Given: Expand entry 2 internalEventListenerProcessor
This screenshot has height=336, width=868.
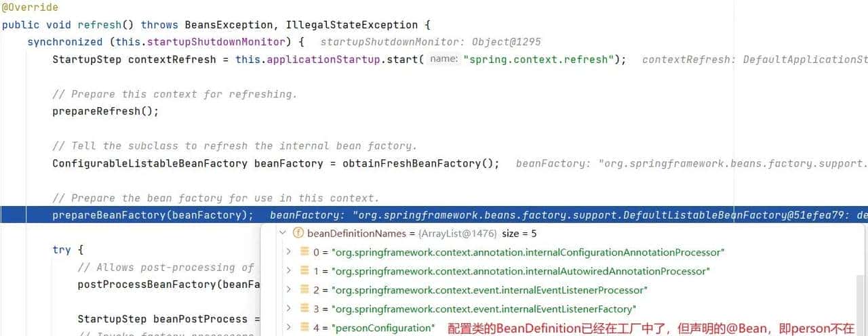Looking at the screenshot, I should pos(288,290).
